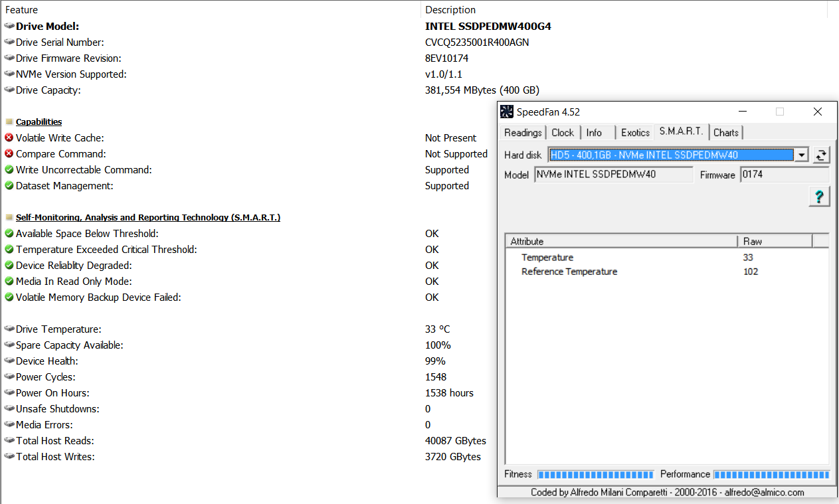
Task: Select the Temperature attribute row
Action: coord(667,258)
